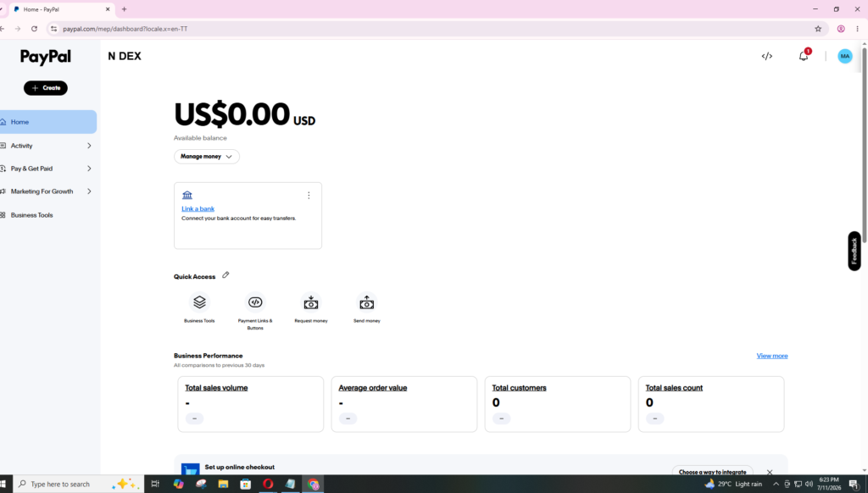Screen dimensions: 868x493
Task: Expand the Pay & Get Paid chevron
Action: tap(89, 169)
